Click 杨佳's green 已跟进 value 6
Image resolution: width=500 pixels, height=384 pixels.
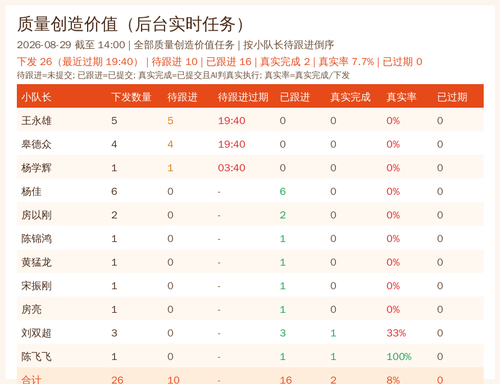(x=283, y=192)
